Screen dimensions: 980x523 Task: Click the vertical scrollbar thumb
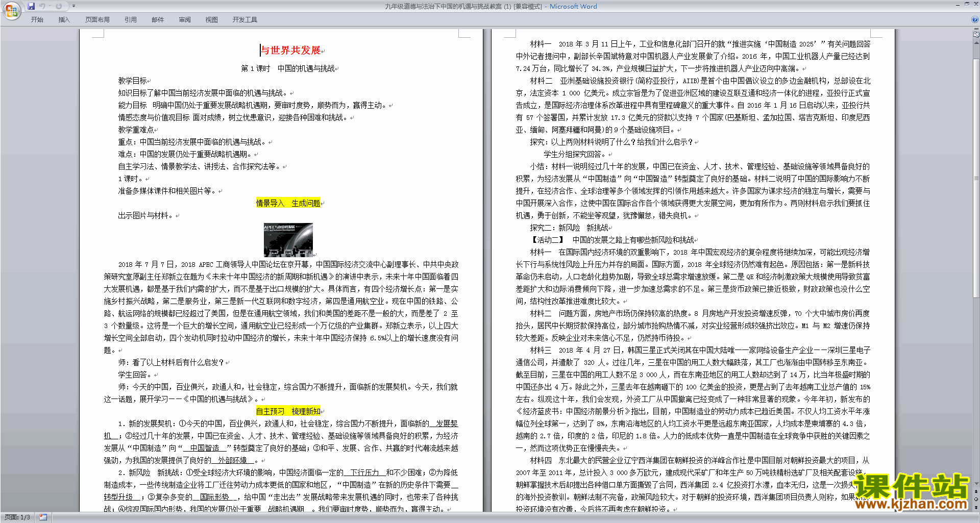(976, 179)
